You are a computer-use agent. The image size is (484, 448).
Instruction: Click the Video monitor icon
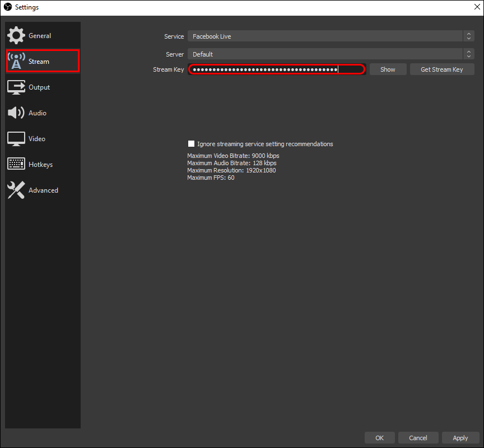[16, 139]
